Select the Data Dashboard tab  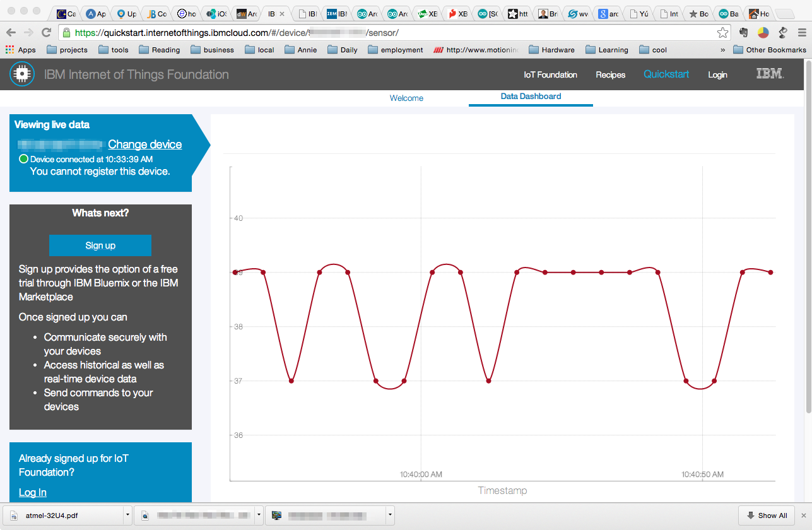[531, 97]
